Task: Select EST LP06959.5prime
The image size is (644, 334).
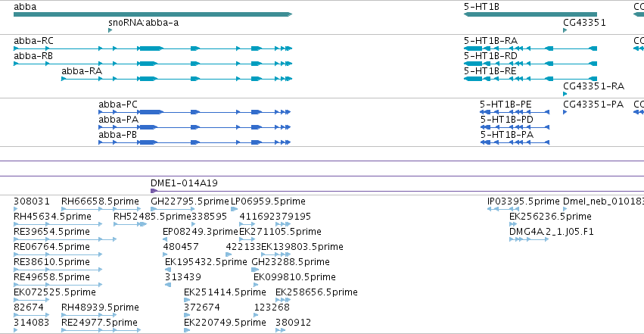Action: 268,201
